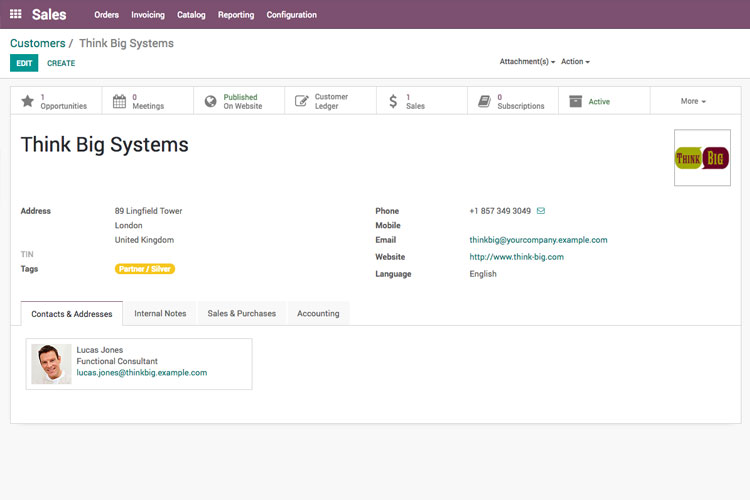
Task: Open 1 Opportunities stat button label
Action: (64, 101)
